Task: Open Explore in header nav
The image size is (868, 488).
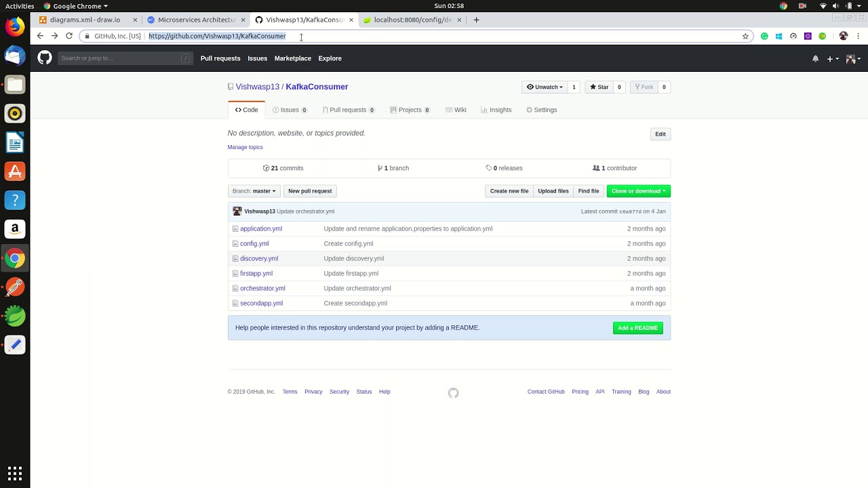Action: (x=330, y=58)
